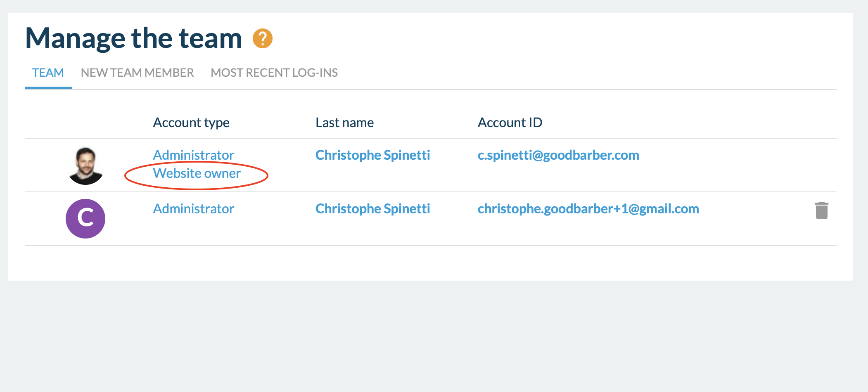Click Christophe Spinetti name in the gmail row
Viewport: 868px width, 392px height.
(372, 209)
